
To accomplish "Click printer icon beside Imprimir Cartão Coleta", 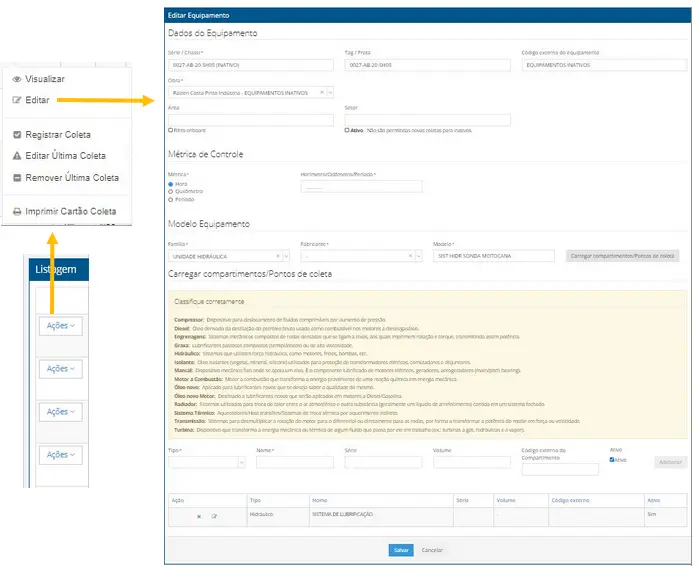I will click(x=17, y=212).
